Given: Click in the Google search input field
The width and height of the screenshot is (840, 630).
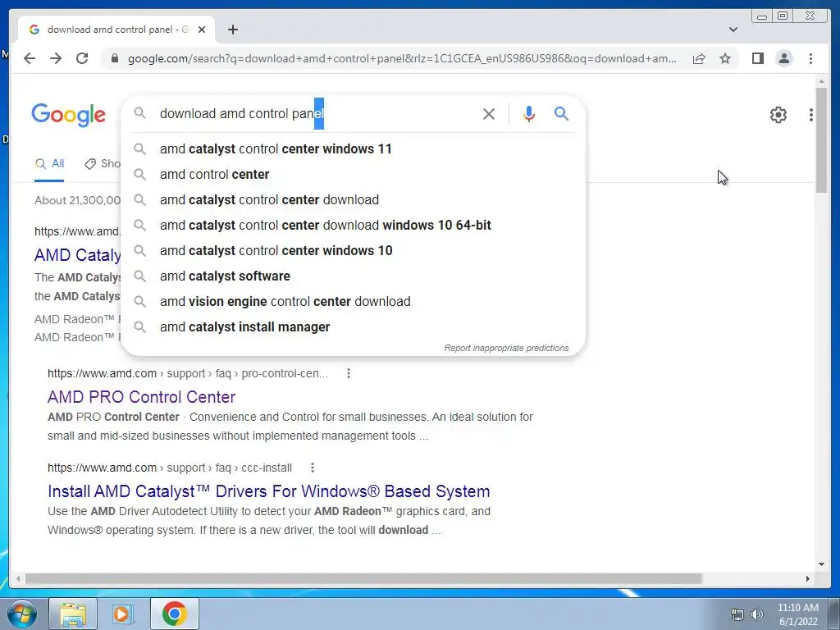Looking at the screenshot, I should coord(316,113).
